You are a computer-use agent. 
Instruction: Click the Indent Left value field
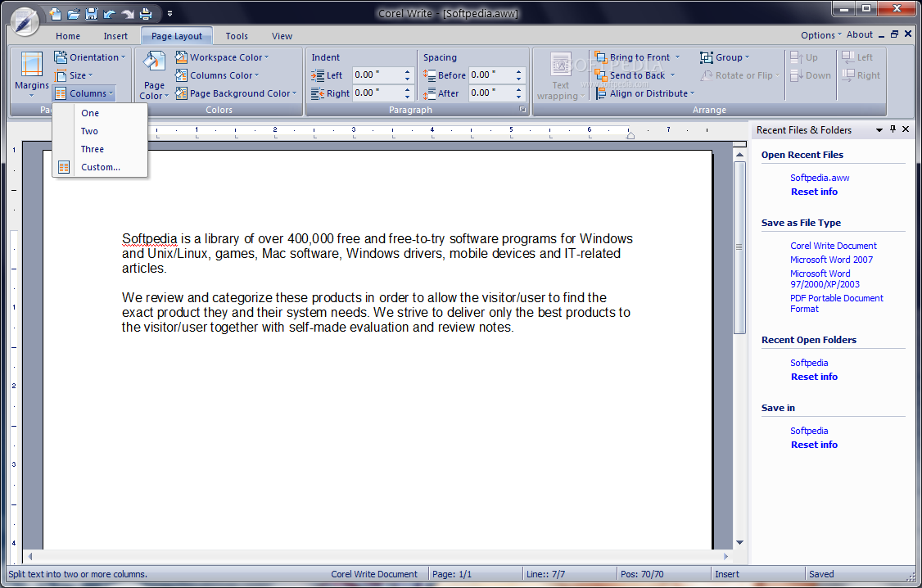coord(377,75)
